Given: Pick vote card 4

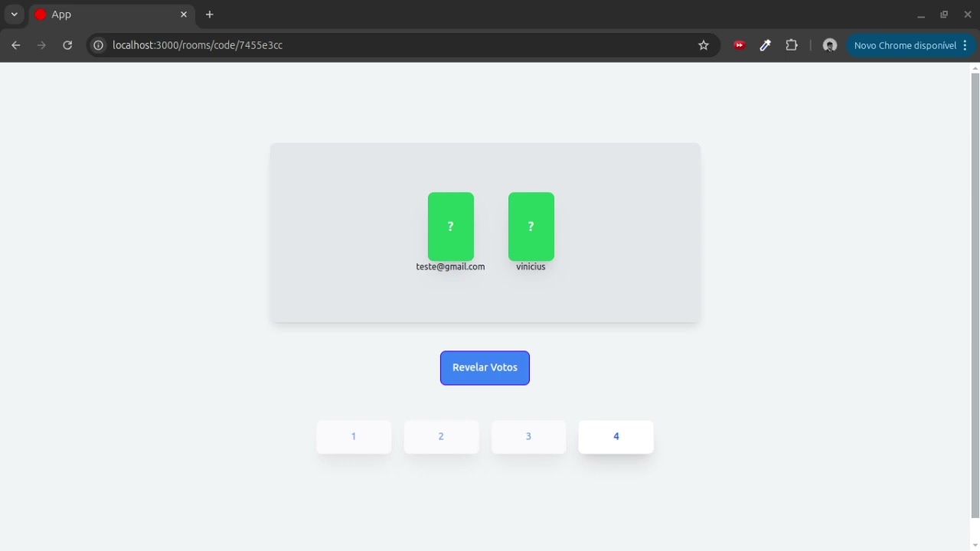Looking at the screenshot, I should pos(616,436).
